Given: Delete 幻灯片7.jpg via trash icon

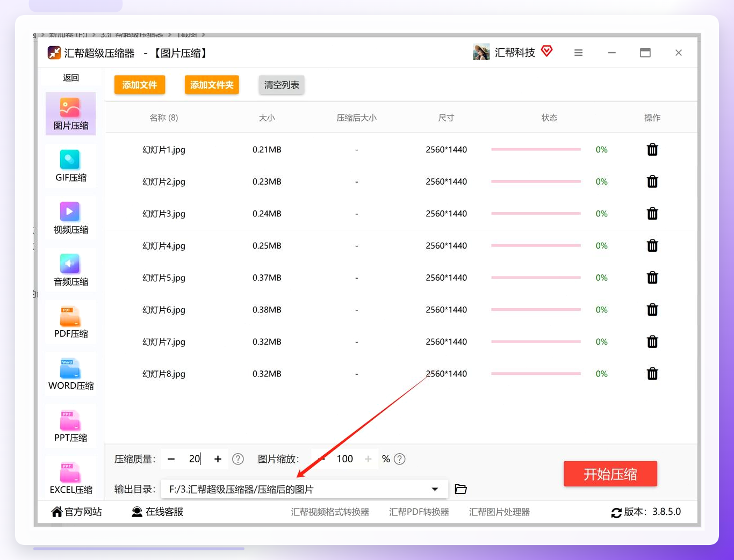Looking at the screenshot, I should [x=652, y=341].
